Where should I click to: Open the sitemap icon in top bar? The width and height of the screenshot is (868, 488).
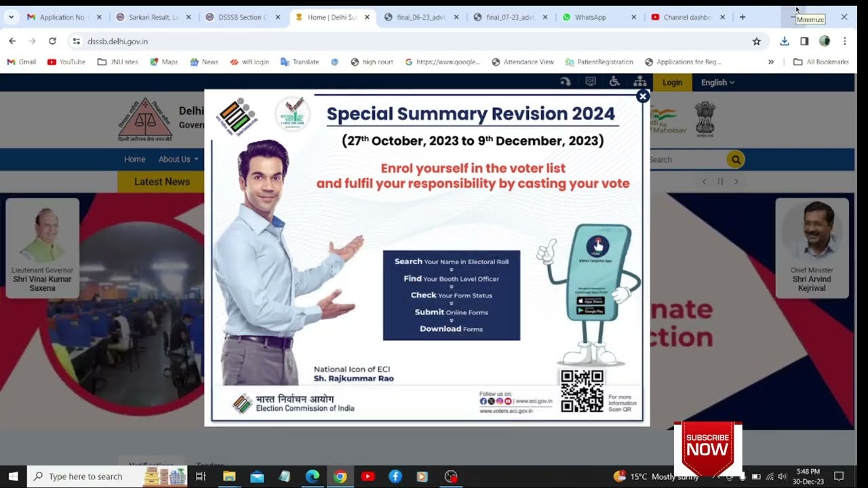[x=639, y=82]
